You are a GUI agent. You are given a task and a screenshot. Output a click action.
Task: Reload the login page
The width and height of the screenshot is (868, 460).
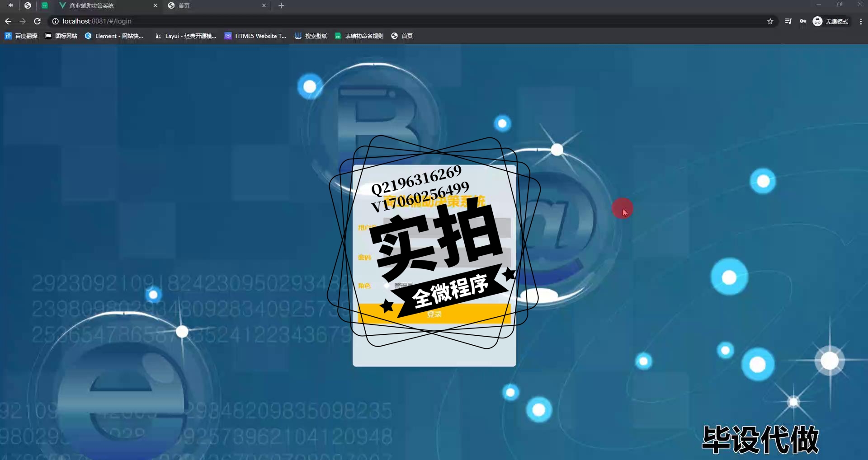(38, 21)
